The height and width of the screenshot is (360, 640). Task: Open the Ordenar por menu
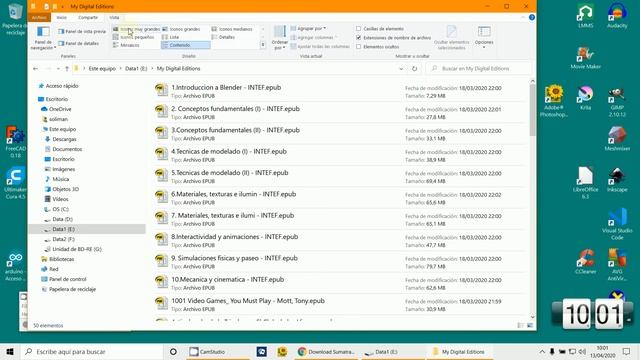280,38
